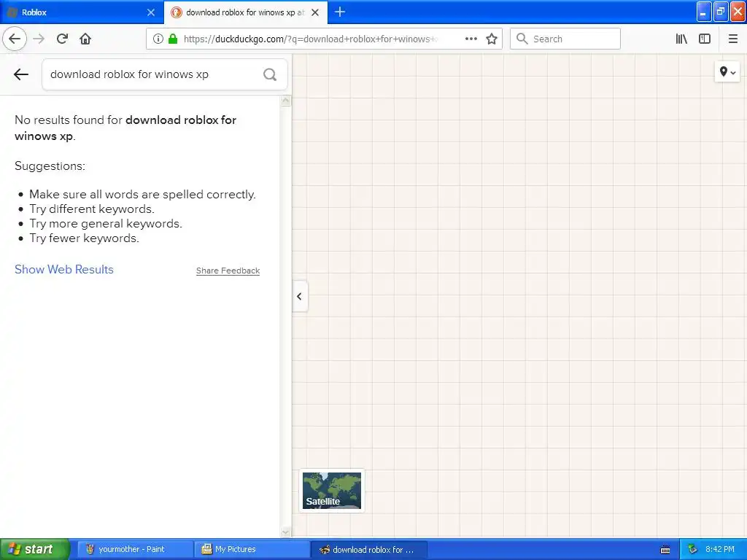
Task: Click the 8:42 PM clock
Action: pyautogui.click(x=719, y=549)
